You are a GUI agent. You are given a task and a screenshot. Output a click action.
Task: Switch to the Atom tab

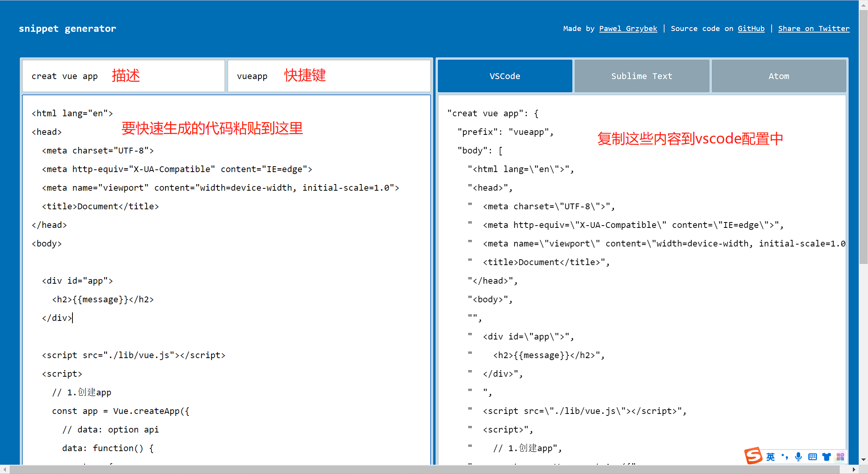click(778, 76)
